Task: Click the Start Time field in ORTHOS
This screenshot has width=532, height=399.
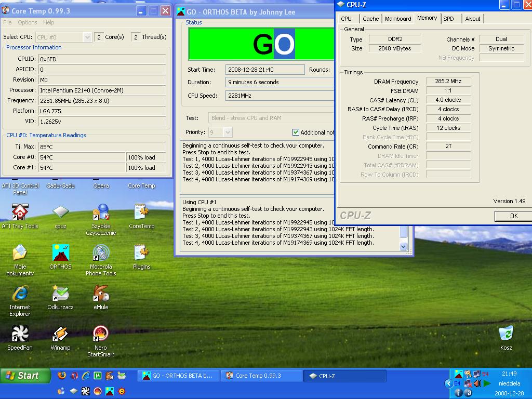Action: point(265,70)
